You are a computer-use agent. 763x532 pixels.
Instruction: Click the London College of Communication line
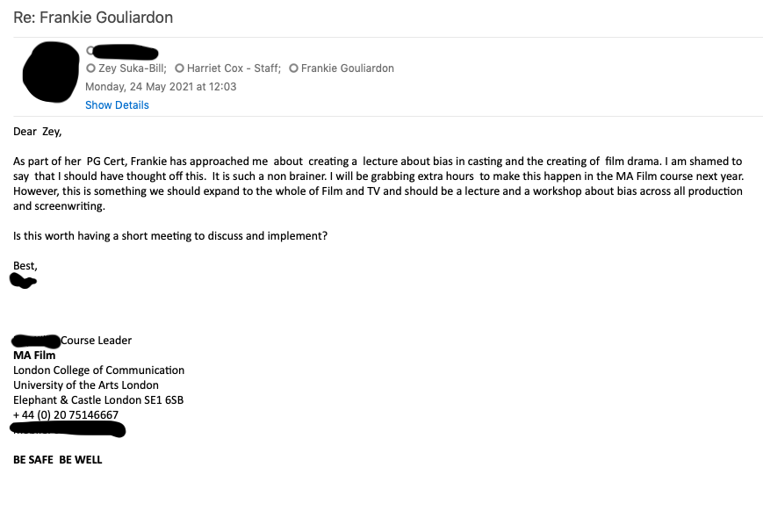pos(99,370)
